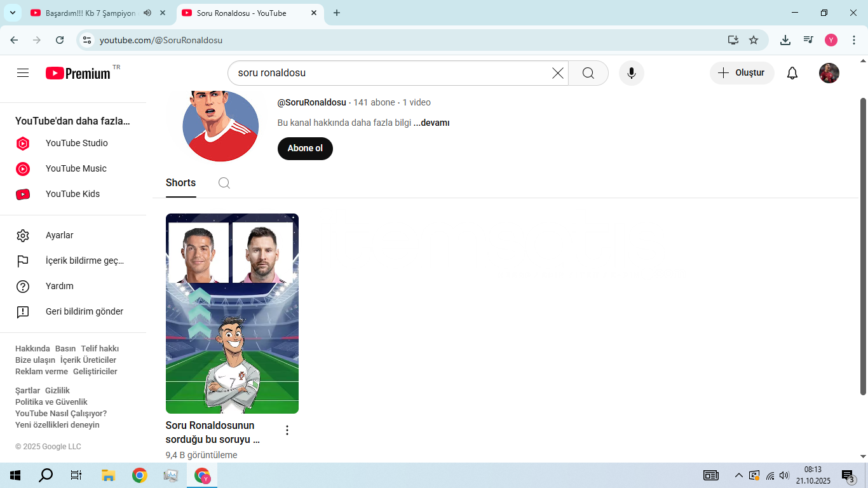Click the page's vertical scrollbar
Screen dimensions: 868x488
tap(863, 245)
